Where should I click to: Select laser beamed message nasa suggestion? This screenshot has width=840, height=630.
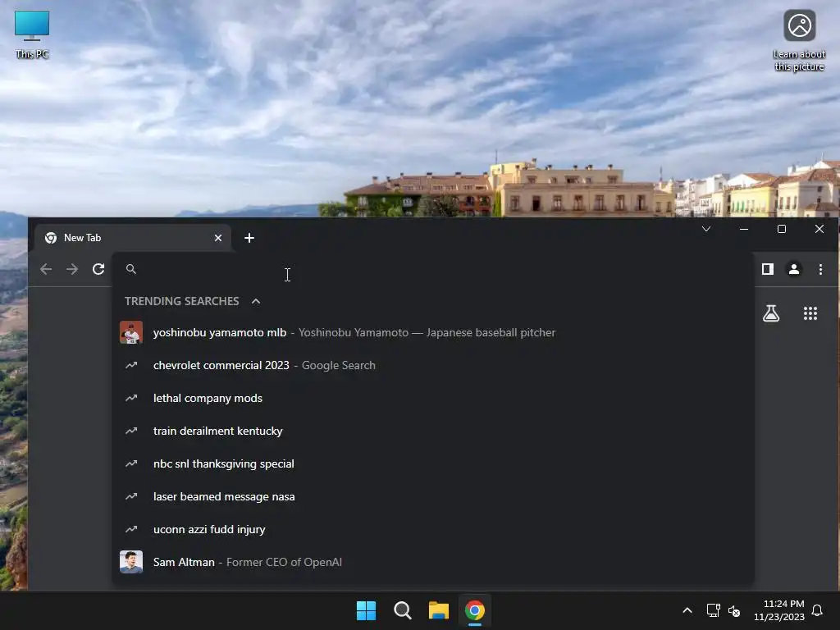433,496
